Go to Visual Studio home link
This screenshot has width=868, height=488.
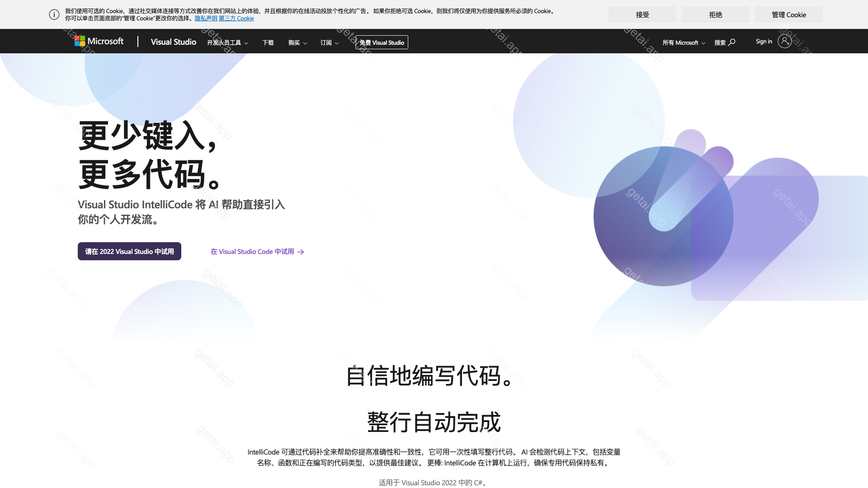(174, 42)
